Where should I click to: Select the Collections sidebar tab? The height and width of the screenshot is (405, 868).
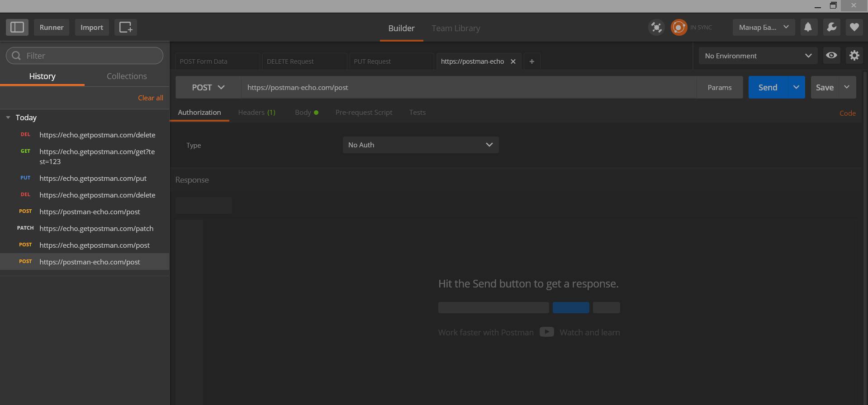click(x=127, y=76)
